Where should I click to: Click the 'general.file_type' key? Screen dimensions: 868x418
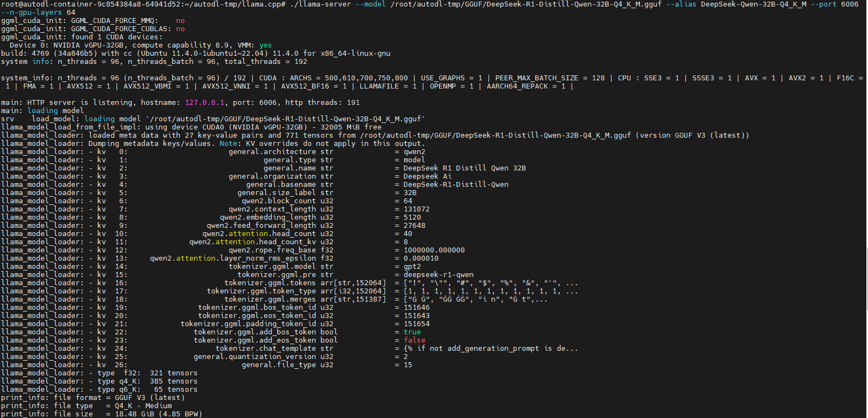[x=279, y=365]
